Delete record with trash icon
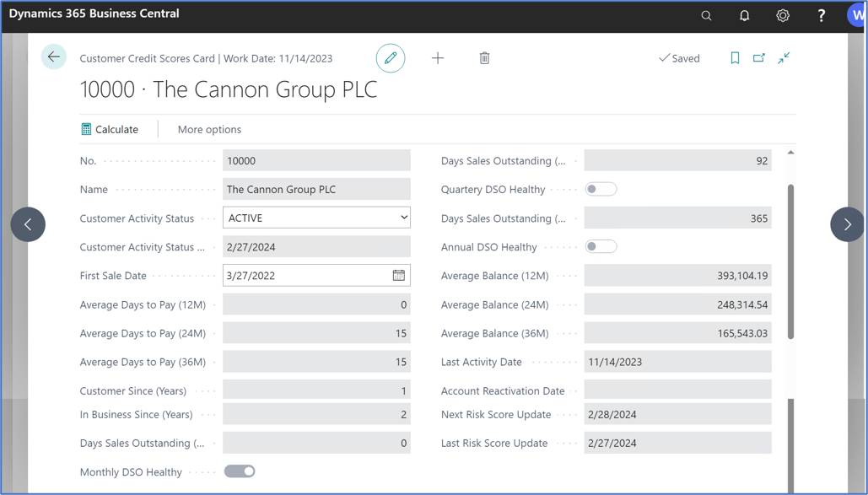The height and width of the screenshot is (495, 868). click(484, 58)
